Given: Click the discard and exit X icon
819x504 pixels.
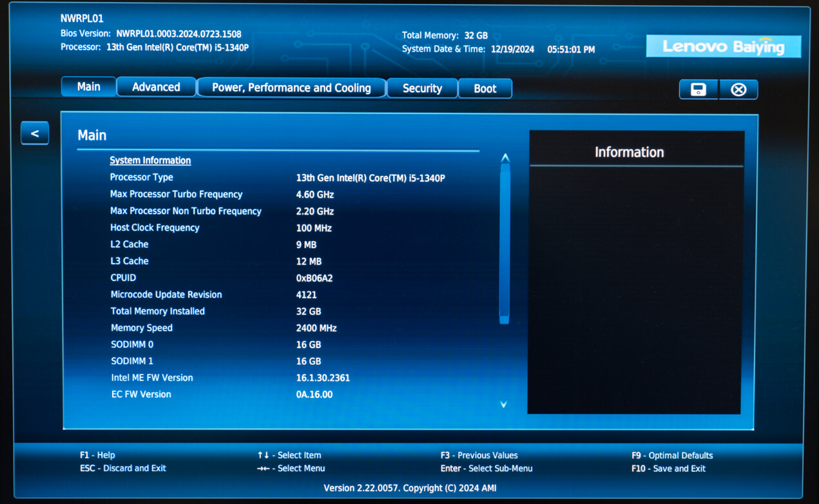Looking at the screenshot, I should [x=738, y=90].
